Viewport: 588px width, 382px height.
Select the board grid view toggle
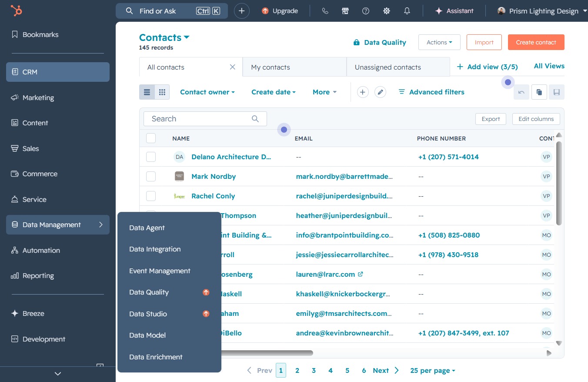pos(162,92)
